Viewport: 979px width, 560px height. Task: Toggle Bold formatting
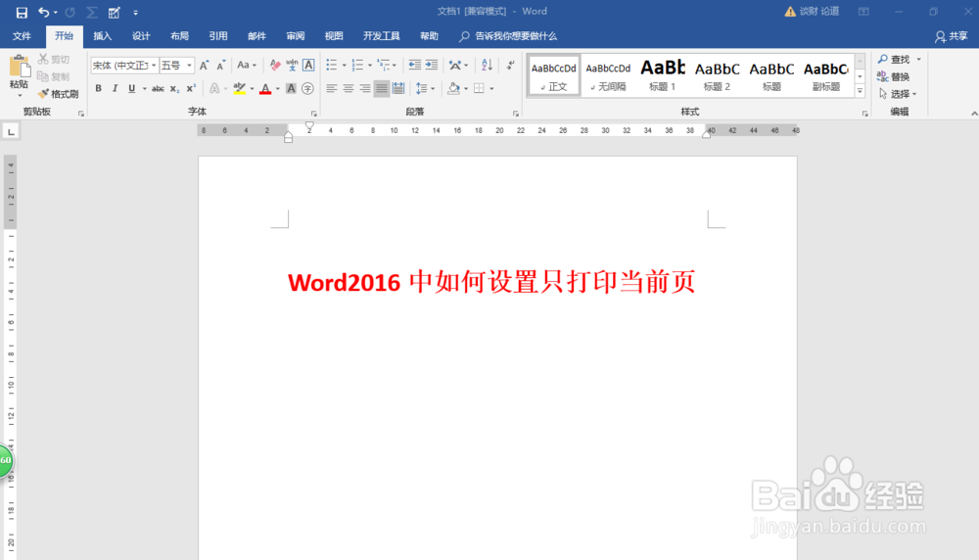[x=98, y=89]
